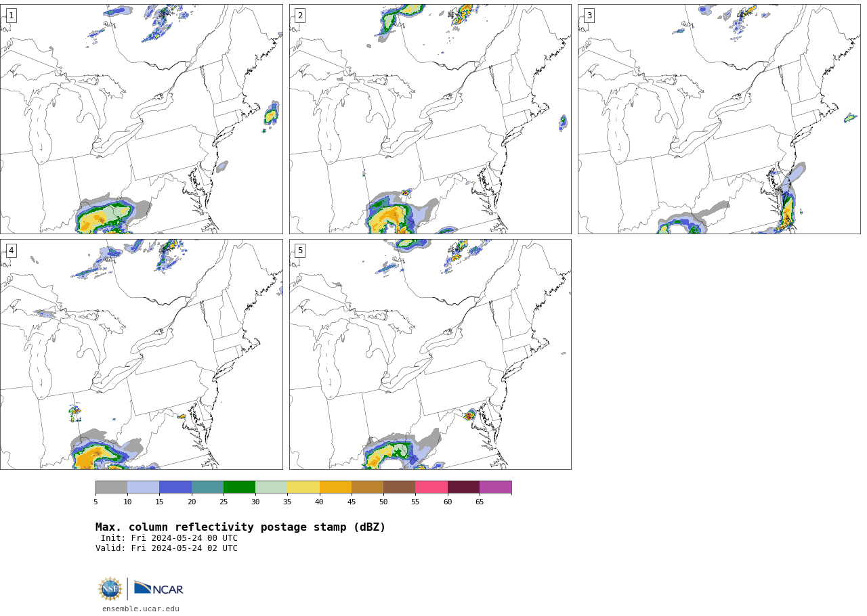Click the teal 20-25 dBZ swatch

207,487
